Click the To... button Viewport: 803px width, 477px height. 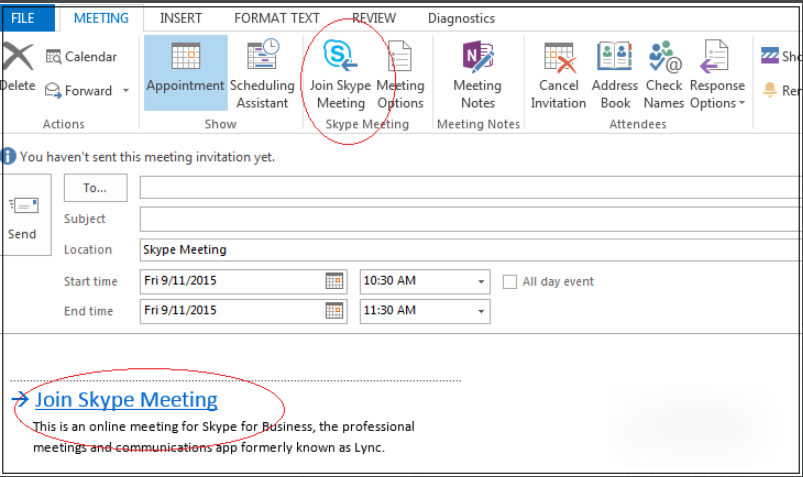coord(95,188)
